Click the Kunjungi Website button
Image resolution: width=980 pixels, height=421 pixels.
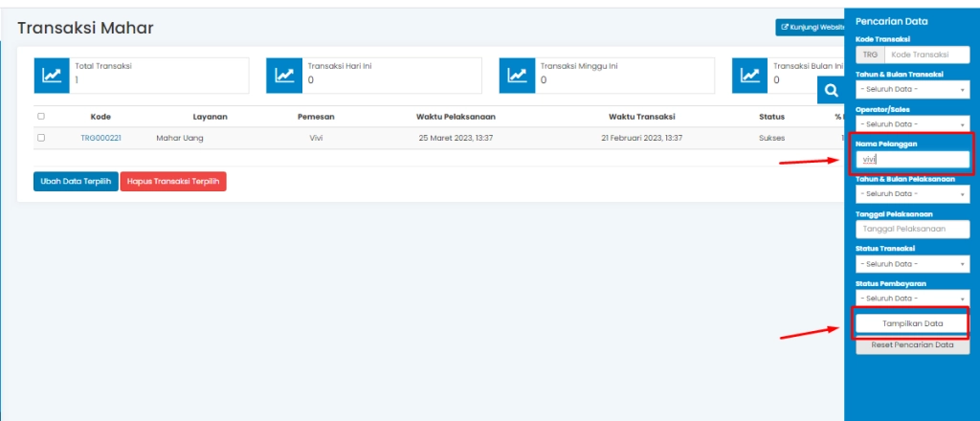(810, 28)
